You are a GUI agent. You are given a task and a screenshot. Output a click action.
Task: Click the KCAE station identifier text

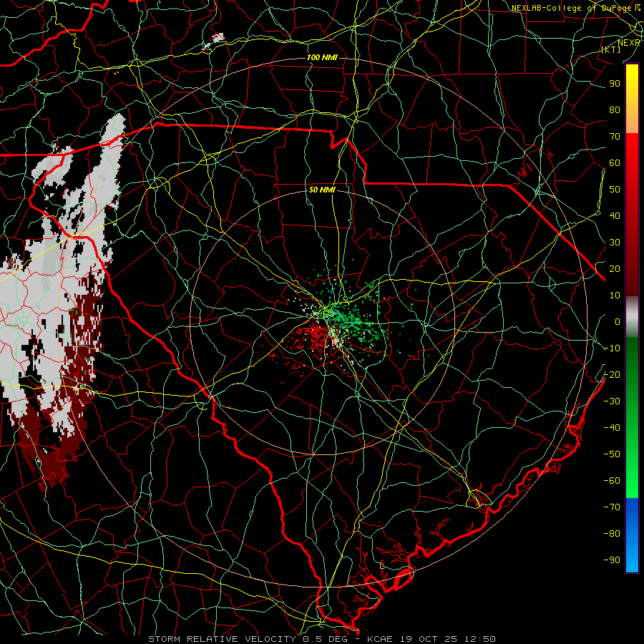point(379,639)
